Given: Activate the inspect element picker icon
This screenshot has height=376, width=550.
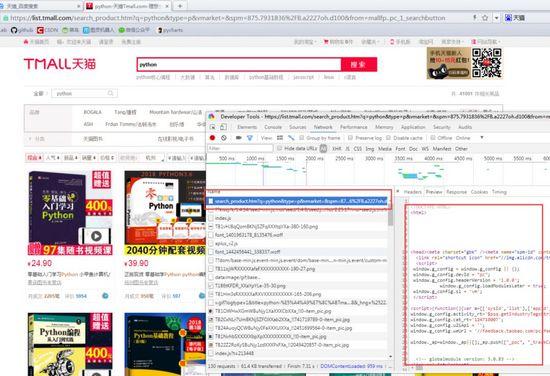Looking at the screenshot, I should pos(213,127).
